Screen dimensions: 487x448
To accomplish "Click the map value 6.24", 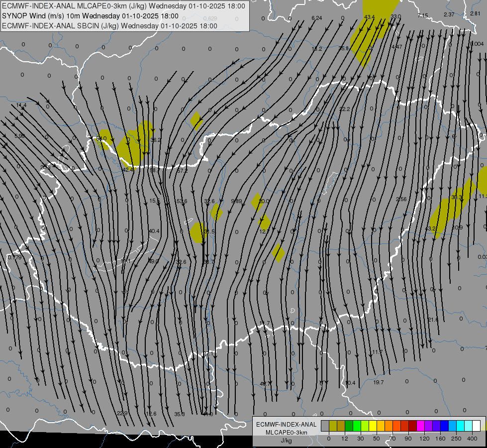I will coord(317,18).
